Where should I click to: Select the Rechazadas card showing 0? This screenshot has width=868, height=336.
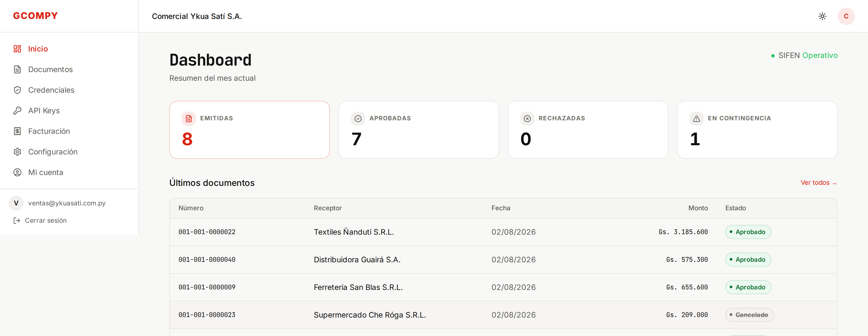(x=588, y=130)
